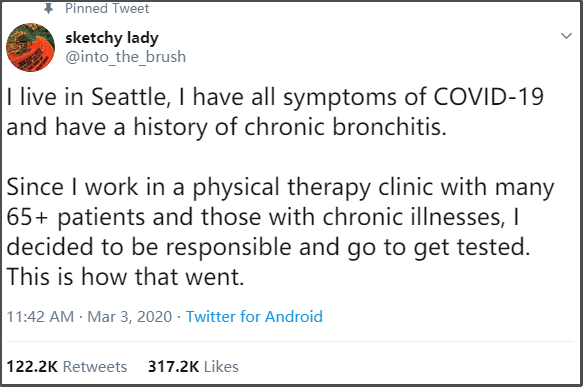Click the pin icon beside Pinned Tweet

click(48, 8)
